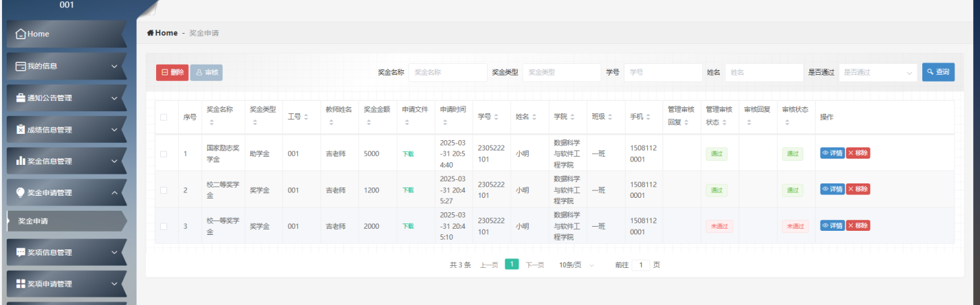Click the 审核 button
Viewport: 980px width, 305px height.
coord(206,72)
